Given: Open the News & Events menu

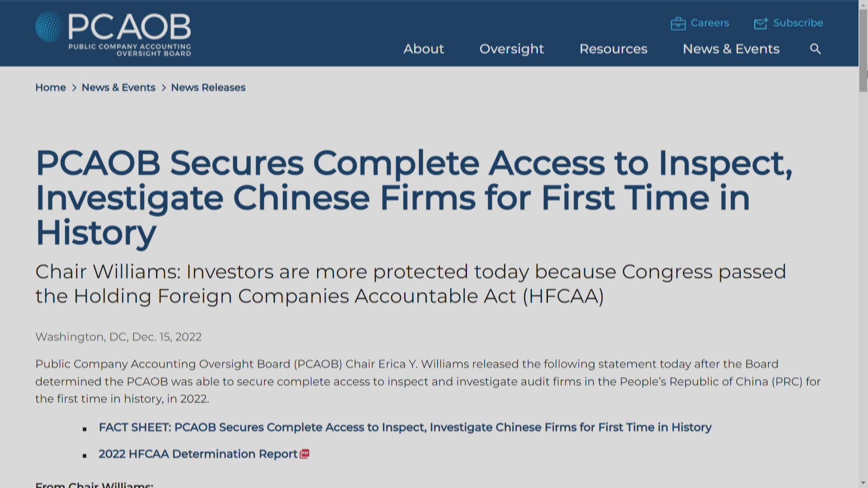Looking at the screenshot, I should (x=731, y=49).
